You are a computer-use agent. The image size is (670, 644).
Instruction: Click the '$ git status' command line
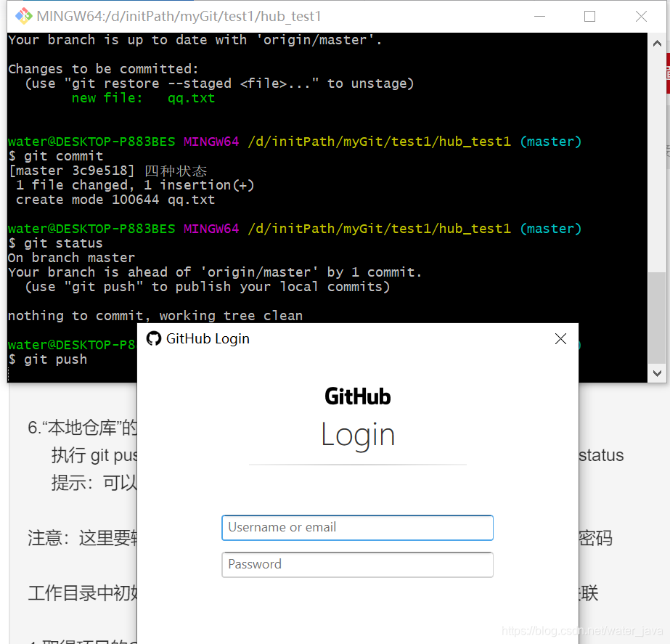pyautogui.click(x=56, y=243)
